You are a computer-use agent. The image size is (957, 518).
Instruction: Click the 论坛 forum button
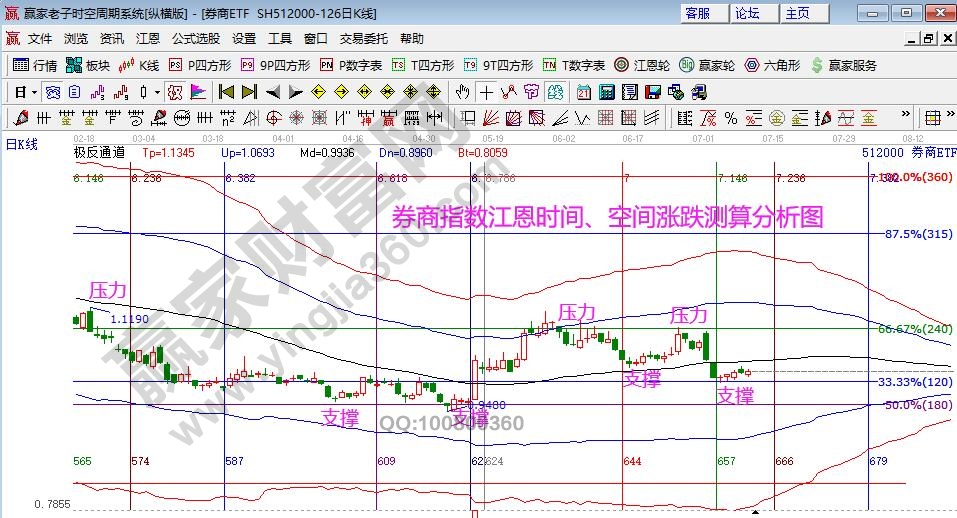(747, 13)
